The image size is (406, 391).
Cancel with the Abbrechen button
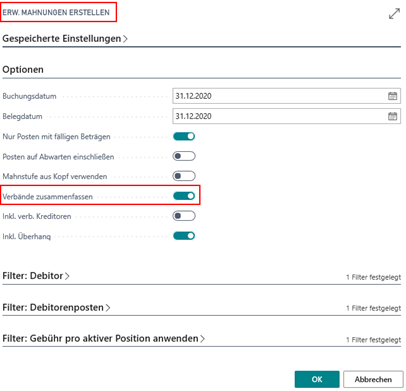click(373, 379)
